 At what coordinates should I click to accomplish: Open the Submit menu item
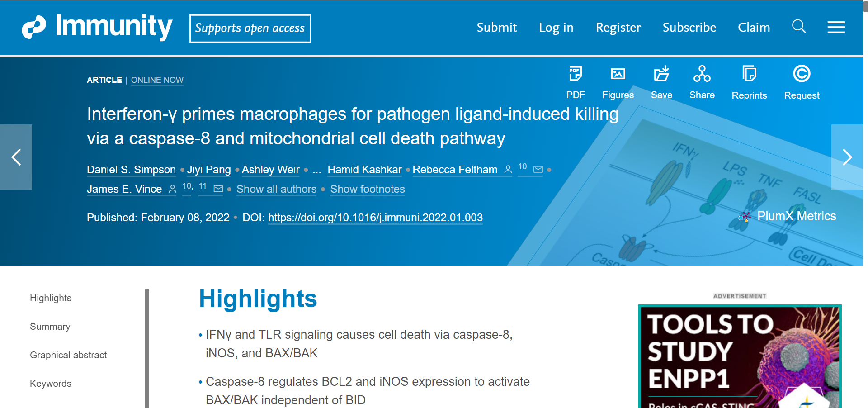(497, 28)
